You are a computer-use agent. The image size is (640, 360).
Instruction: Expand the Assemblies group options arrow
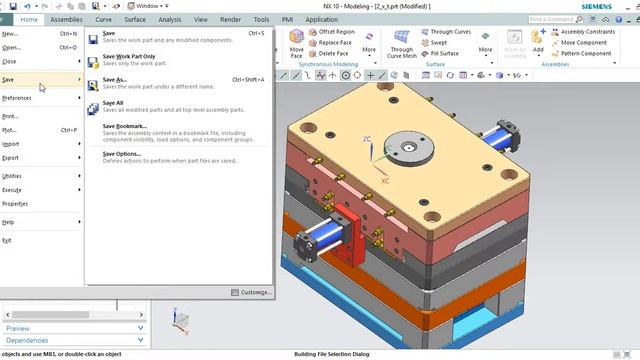[614, 63]
